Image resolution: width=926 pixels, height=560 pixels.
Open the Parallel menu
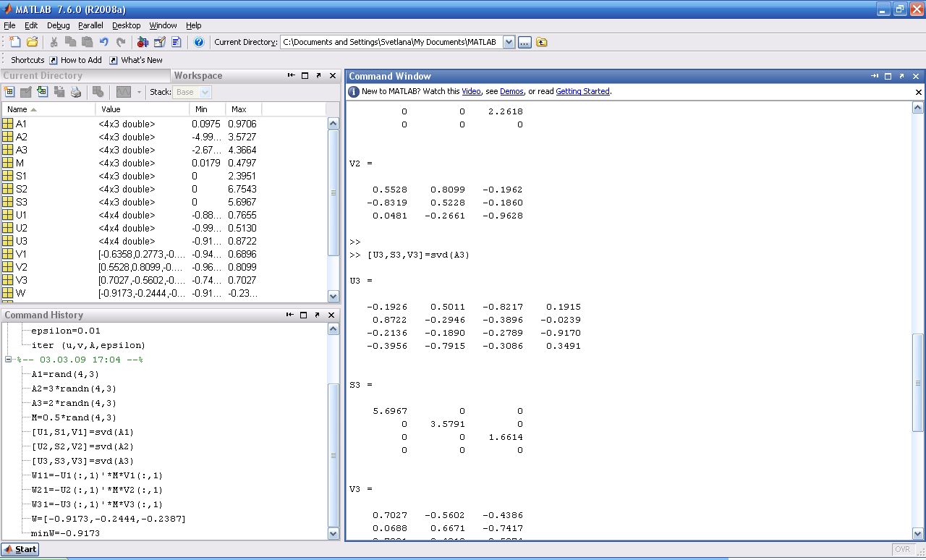91,25
